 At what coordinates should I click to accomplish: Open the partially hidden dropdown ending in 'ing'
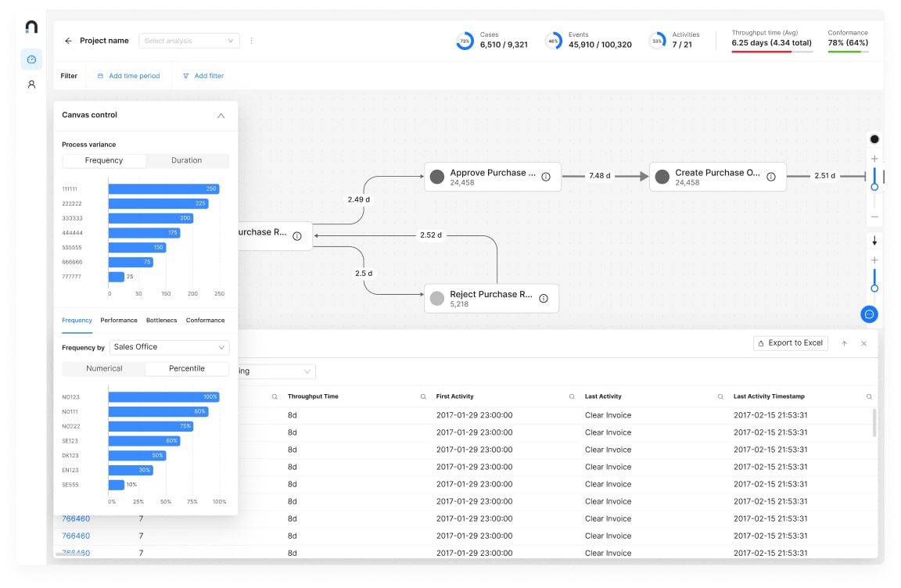[276, 371]
